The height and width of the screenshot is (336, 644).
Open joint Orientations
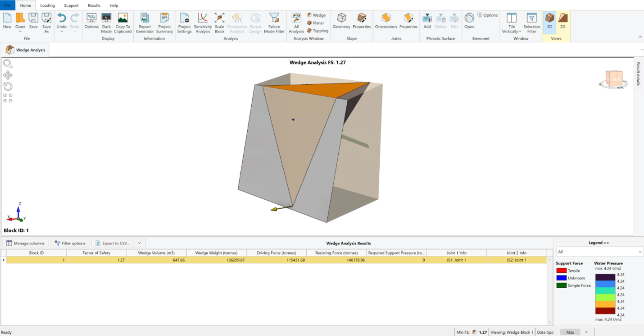coord(386,21)
